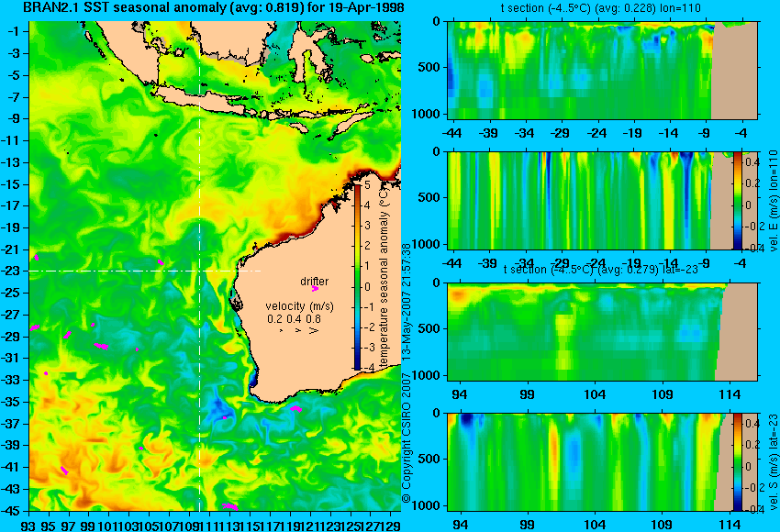Screen dimensions: 780x532
Task: Click the '500' depth tick of vel. E section
Action: (429, 198)
